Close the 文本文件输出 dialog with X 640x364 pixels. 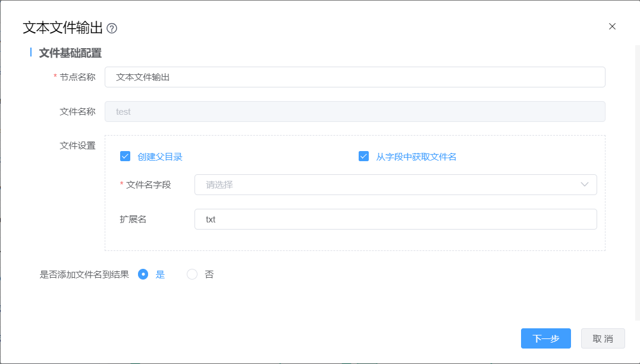pos(612,26)
